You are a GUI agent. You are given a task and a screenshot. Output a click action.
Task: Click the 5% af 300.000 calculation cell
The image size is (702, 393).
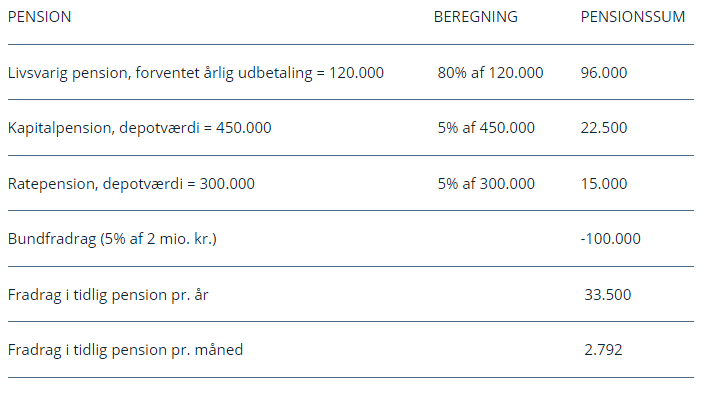coord(486,184)
